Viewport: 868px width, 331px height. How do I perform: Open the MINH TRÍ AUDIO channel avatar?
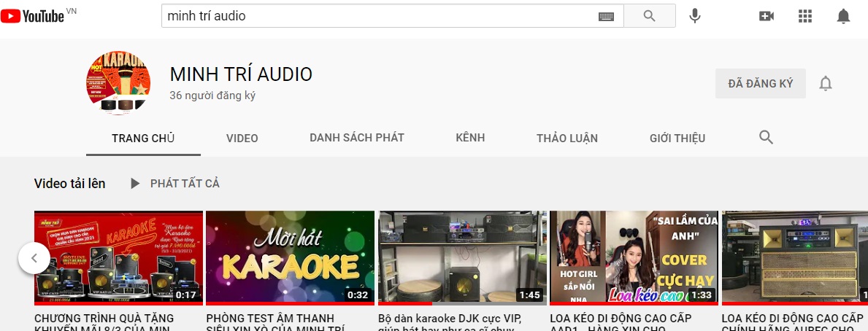[118, 83]
